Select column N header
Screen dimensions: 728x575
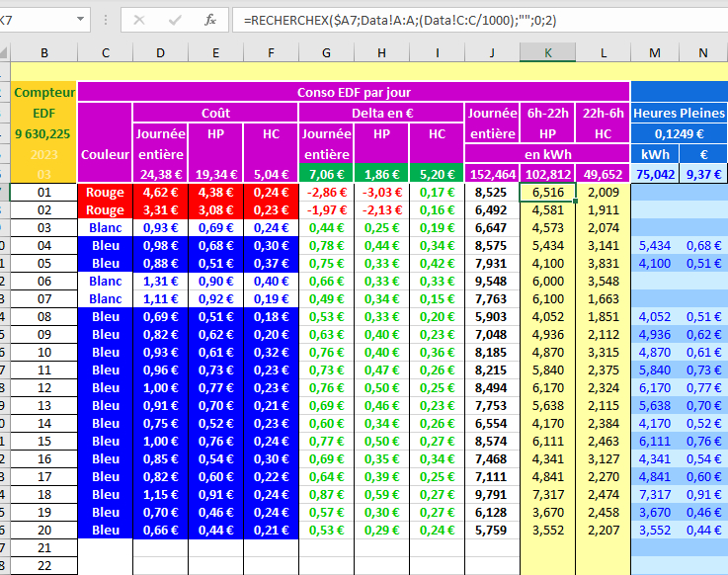click(701, 52)
